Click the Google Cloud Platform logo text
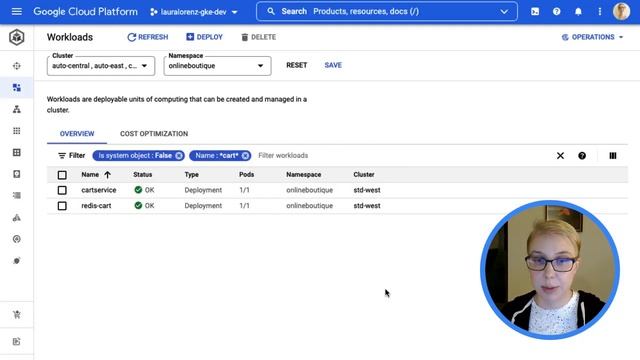Viewport: 640px width, 360px height. pos(86,11)
